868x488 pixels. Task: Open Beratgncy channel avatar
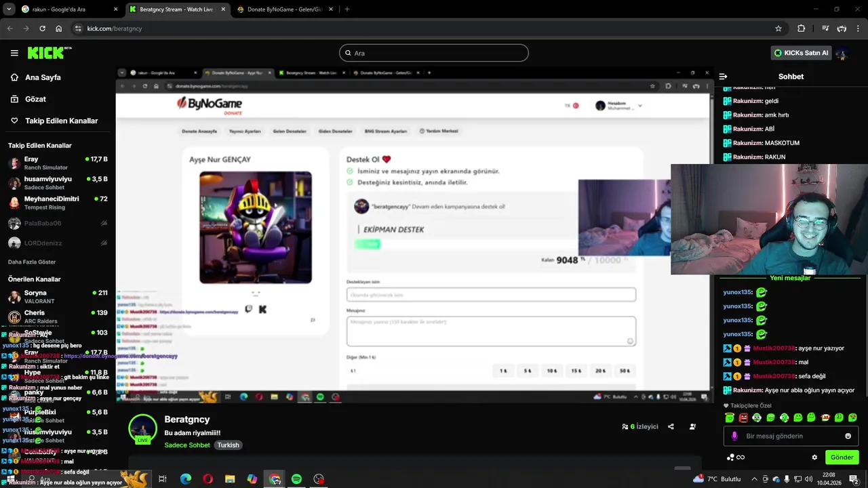[143, 429]
